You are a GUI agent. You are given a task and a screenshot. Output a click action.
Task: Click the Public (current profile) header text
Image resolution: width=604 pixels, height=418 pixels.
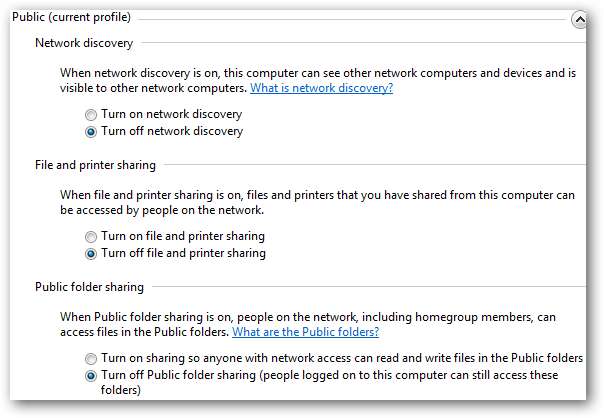click(x=71, y=17)
